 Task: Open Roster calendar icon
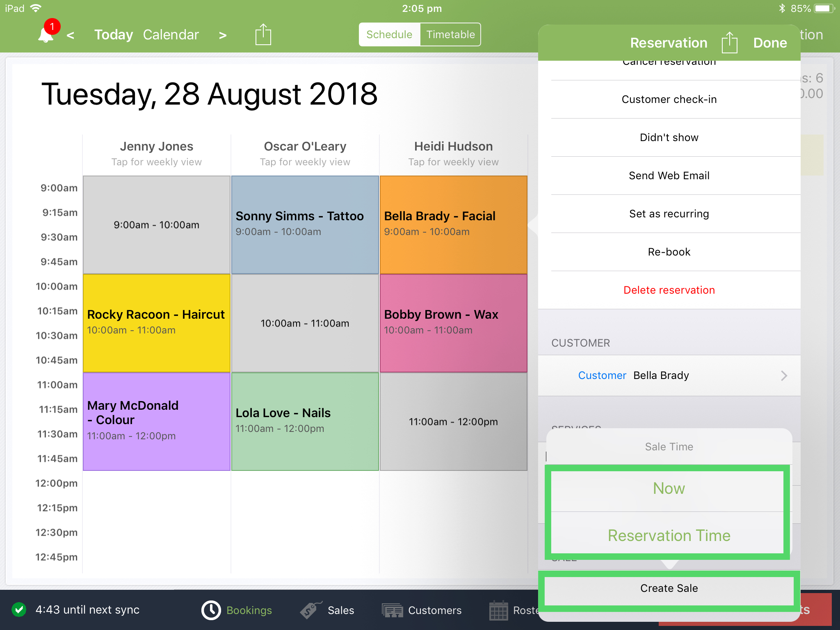pyautogui.click(x=499, y=610)
